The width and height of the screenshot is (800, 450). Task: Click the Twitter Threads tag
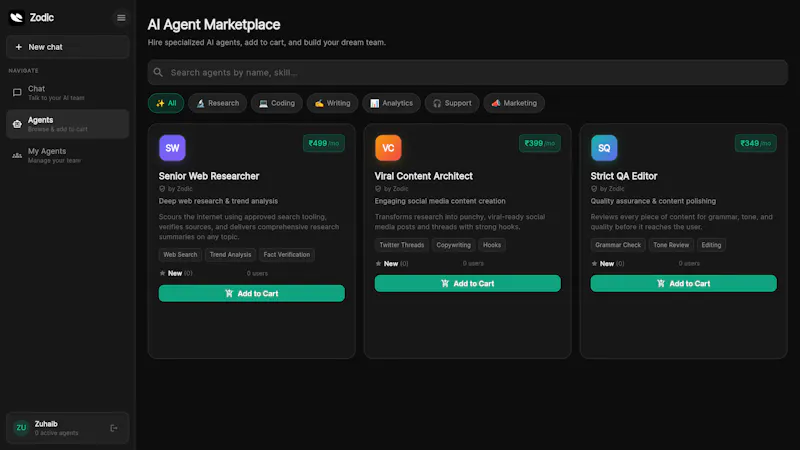click(402, 245)
